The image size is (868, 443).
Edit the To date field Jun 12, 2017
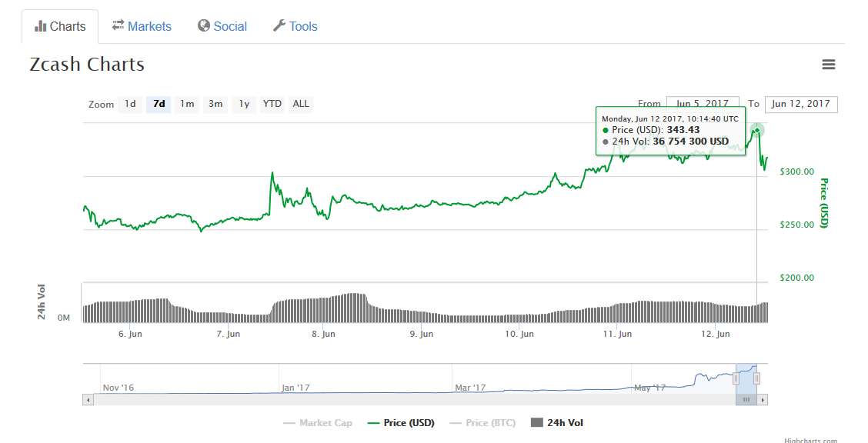pos(801,104)
